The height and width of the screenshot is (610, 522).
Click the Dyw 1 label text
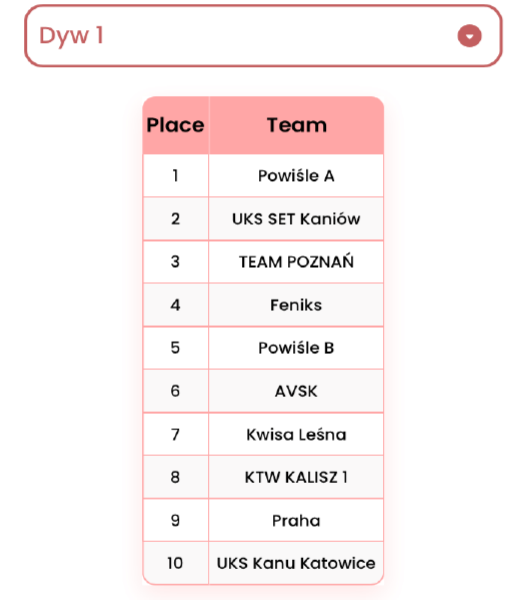71,36
